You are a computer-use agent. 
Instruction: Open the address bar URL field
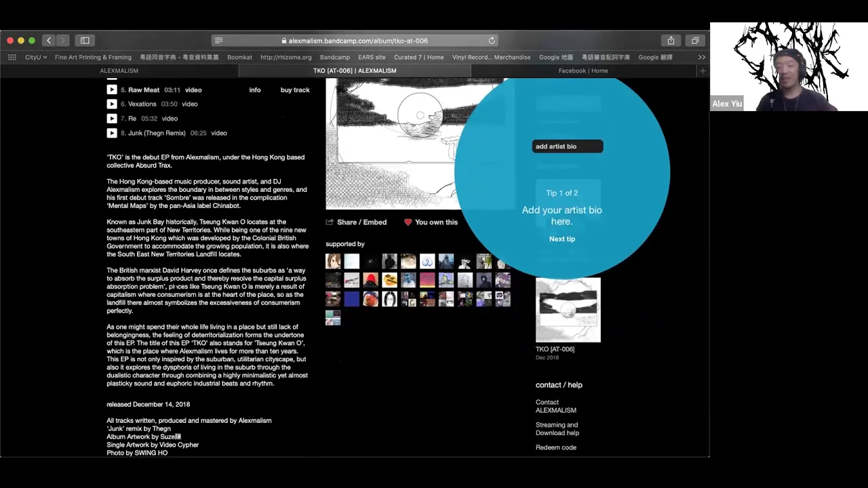355,41
